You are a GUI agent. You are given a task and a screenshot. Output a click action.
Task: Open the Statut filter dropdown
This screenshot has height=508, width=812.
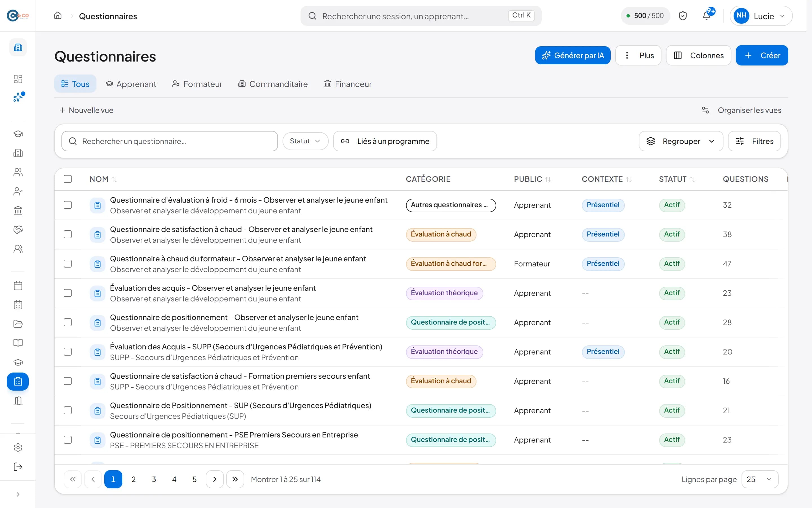(305, 141)
